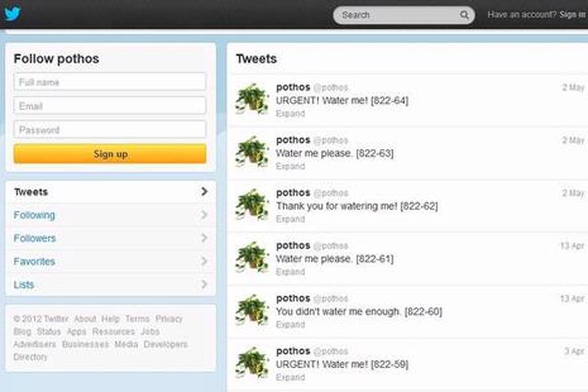
Task: Click the chevron arrow next to Lists
Action: (204, 285)
